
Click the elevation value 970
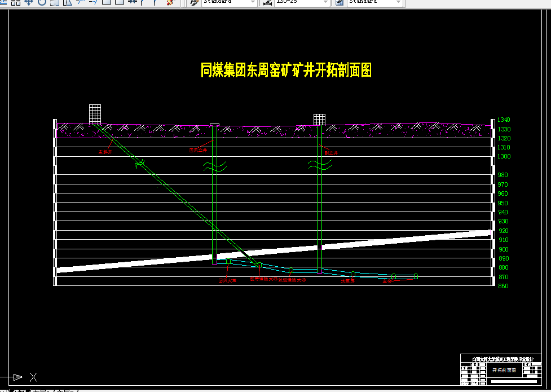click(503, 184)
